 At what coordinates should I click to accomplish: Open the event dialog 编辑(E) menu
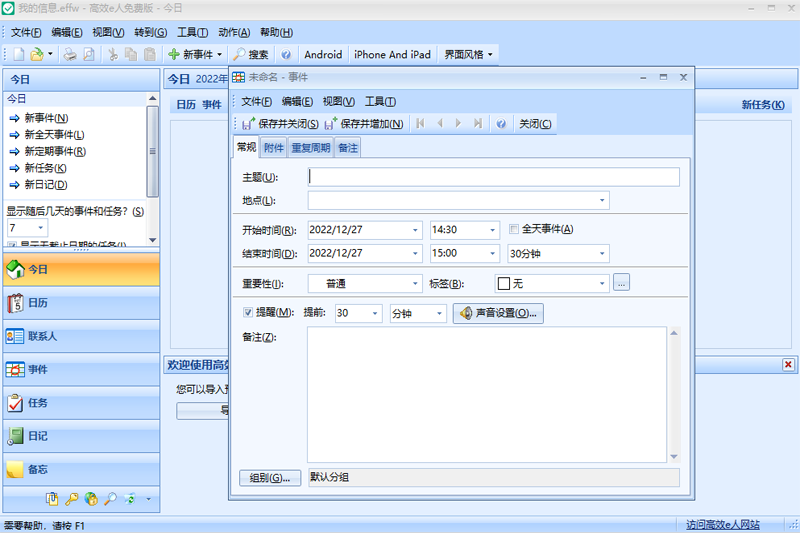[x=297, y=101]
